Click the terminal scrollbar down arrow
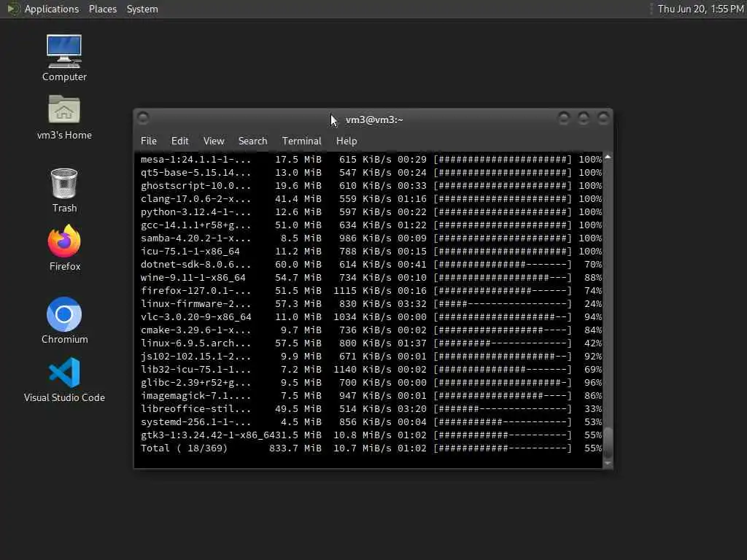 pyautogui.click(x=608, y=463)
